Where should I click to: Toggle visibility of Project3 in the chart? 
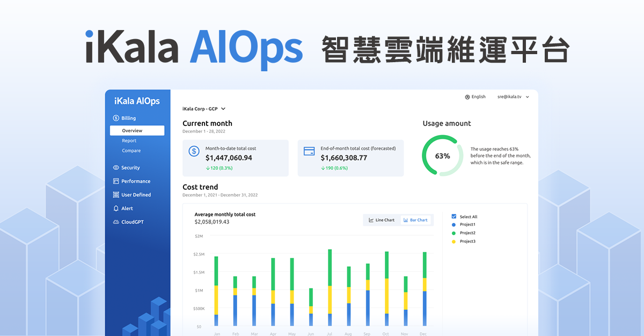point(454,241)
